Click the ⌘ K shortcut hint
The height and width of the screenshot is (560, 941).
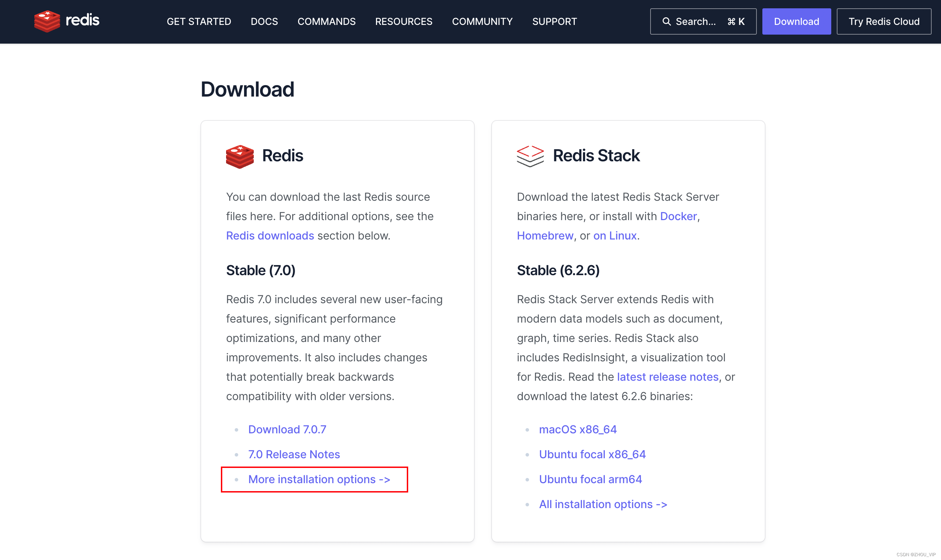736,21
